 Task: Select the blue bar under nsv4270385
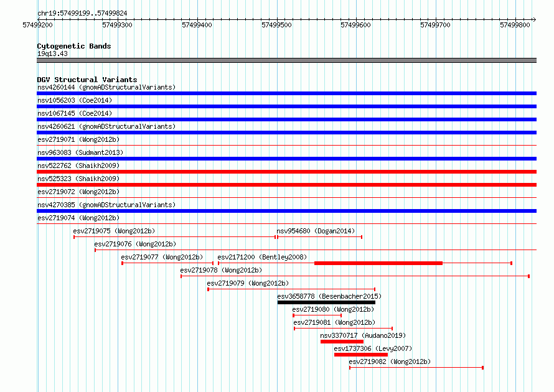286,211
